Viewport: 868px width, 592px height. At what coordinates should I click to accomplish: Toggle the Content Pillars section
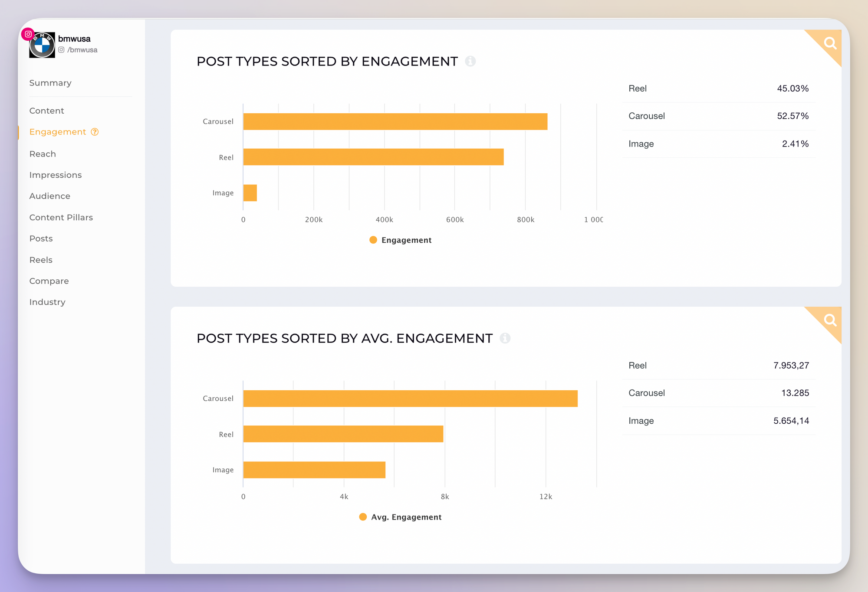61,217
